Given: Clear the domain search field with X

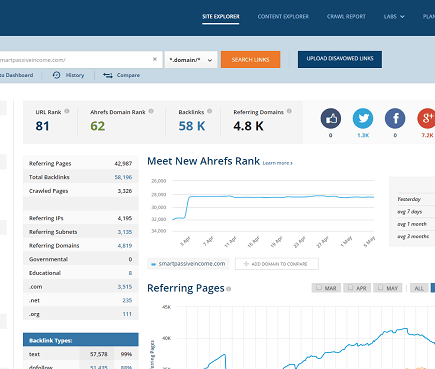Looking at the screenshot, I should (155, 59).
